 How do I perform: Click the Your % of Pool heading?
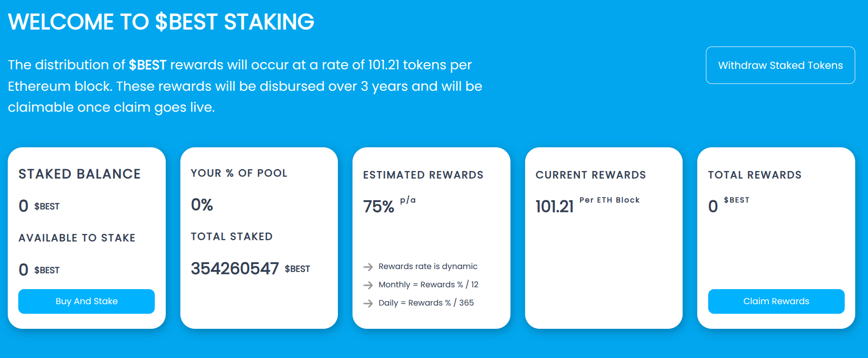(x=239, y=173)
